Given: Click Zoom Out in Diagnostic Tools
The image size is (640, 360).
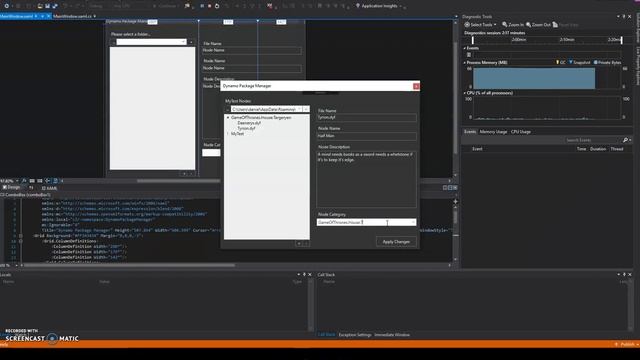Looking at the screenshot, I should pyautogui.click(x=538, y=25).
